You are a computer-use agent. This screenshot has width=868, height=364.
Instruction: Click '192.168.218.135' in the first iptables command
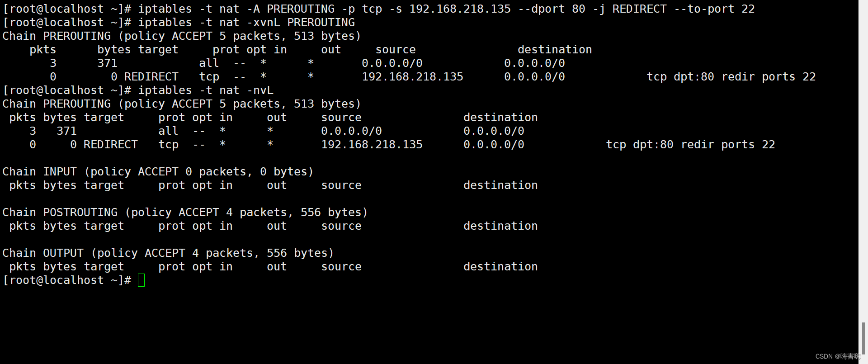point(459,9)
